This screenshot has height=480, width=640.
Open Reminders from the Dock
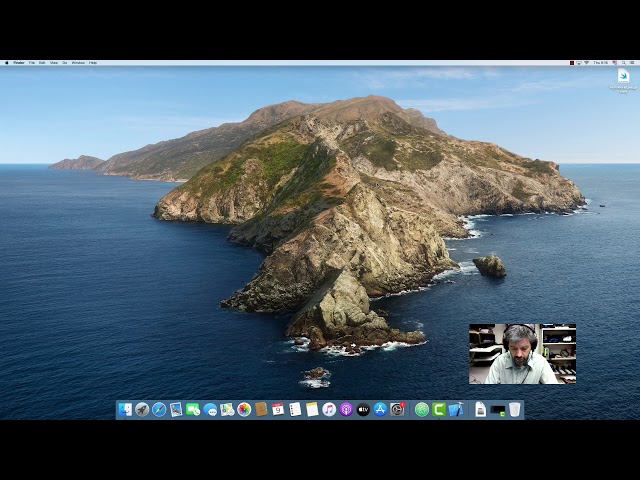point(295,409)
